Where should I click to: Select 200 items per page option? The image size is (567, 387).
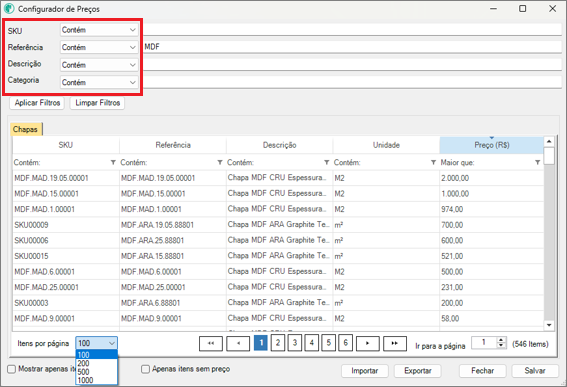[x=97, y=363]
